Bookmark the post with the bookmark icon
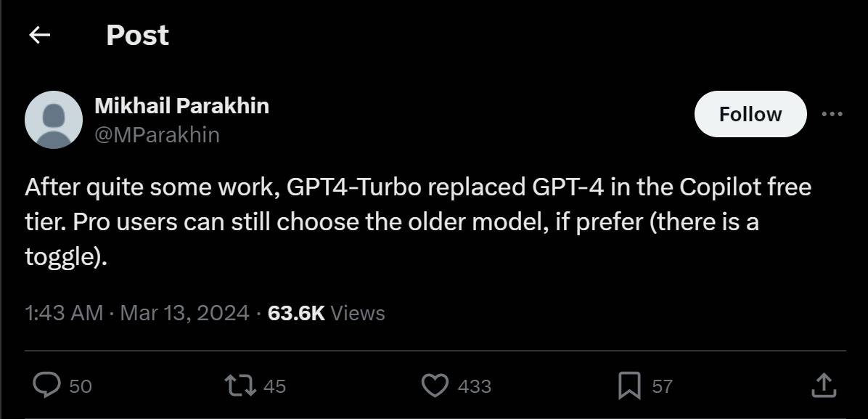Image resolution: width=868 pixels, height=419 pixels. [629, 386]
